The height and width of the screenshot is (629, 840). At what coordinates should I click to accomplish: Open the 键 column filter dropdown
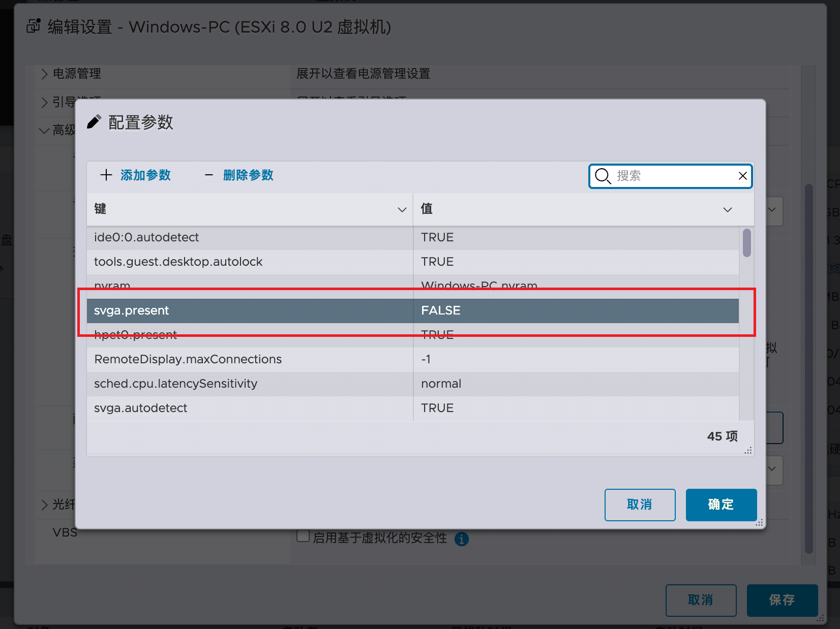click(402, 209)
